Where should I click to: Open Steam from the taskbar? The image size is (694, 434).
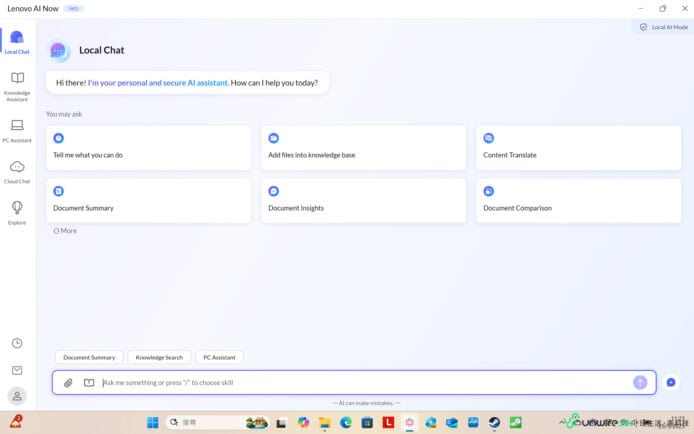[494, 422]
